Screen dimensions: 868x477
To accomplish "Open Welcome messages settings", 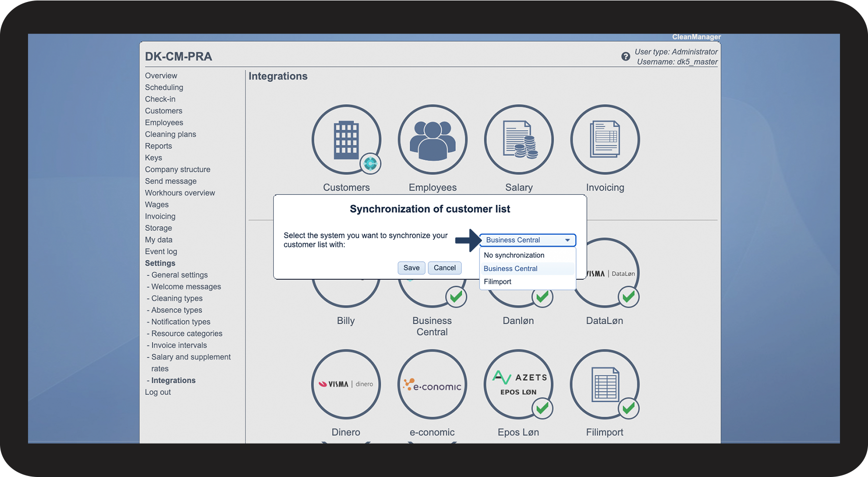I will [186, 287].
